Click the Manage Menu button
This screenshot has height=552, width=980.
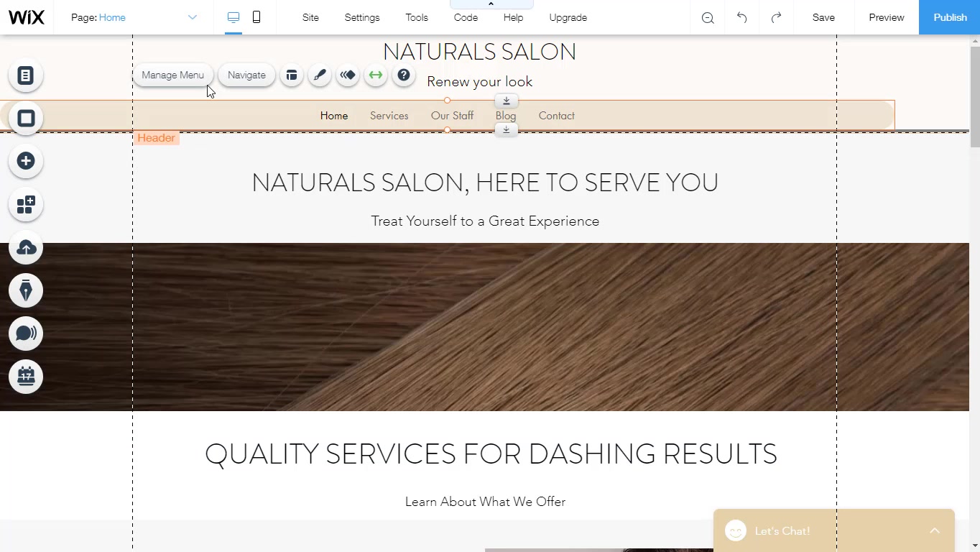click(172, 75)
